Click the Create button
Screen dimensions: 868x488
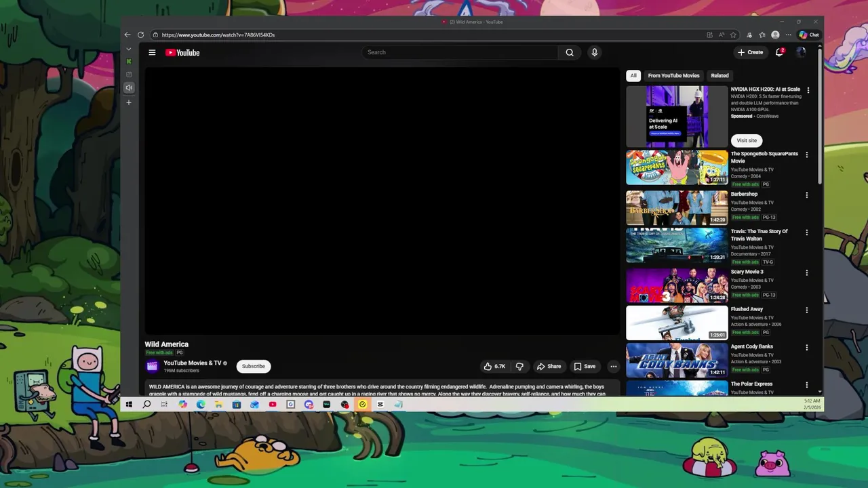click(x=750, y=52)
